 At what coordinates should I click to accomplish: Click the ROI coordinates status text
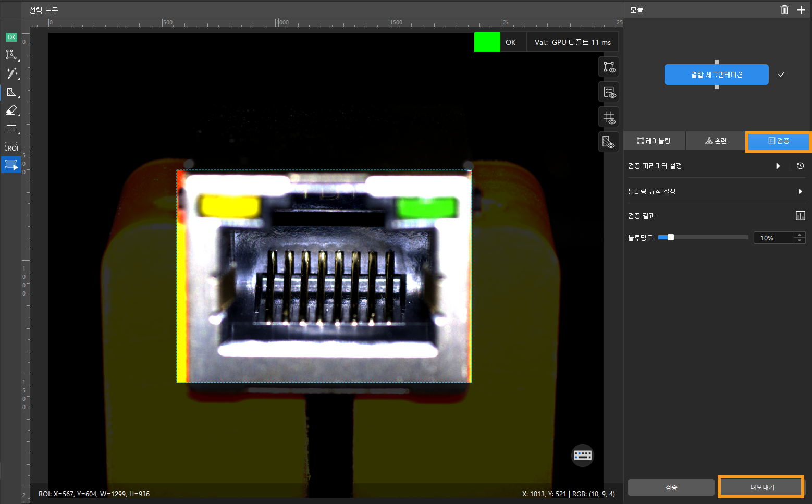coord(94,494)
